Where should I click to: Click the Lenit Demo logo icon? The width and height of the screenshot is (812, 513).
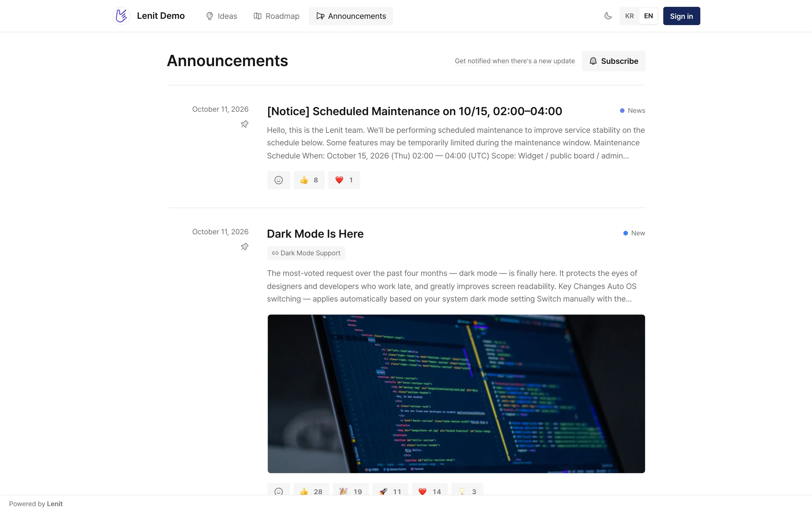[121, 16]
